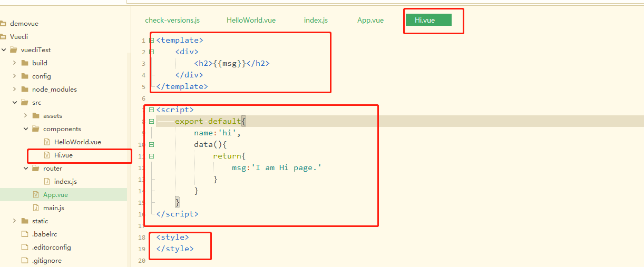Collapse the router folder chevron
Image resolution: width=644 pixels, height=267 pixels.
pyautogui.click(x=26, y=168)
